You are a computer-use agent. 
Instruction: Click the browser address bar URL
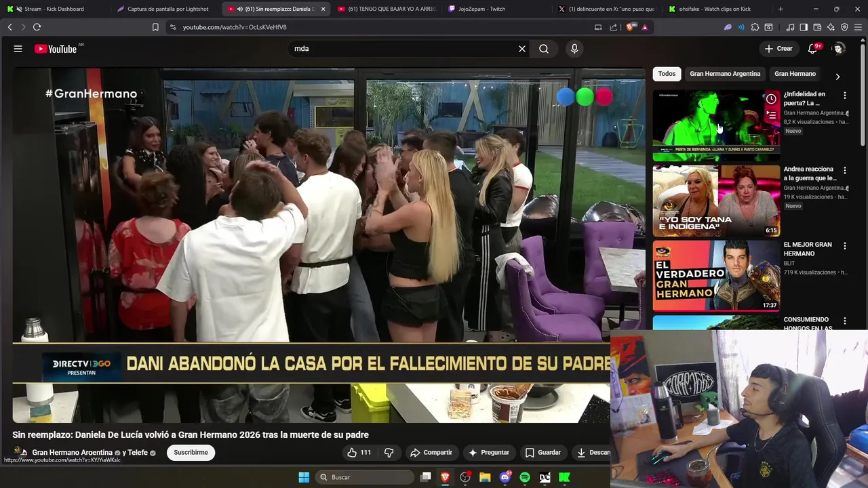click(x=235, y=27)
